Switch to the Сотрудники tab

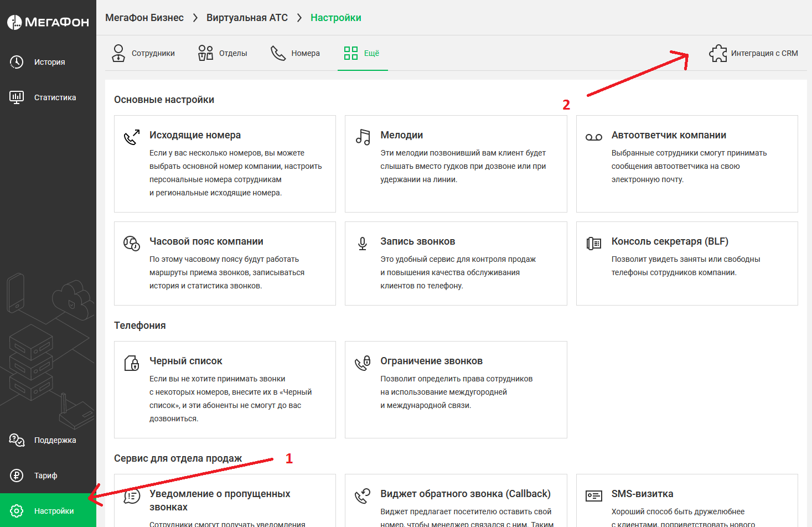point(143,53)
